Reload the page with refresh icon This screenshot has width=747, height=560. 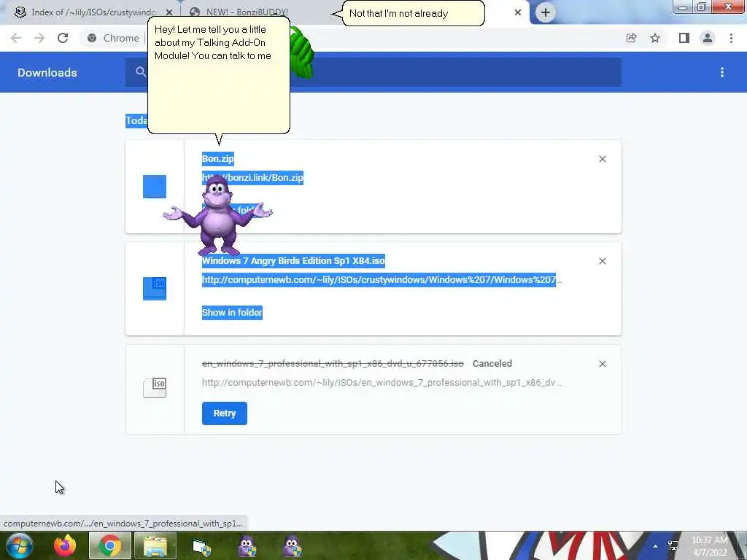[x=63, y=38]
